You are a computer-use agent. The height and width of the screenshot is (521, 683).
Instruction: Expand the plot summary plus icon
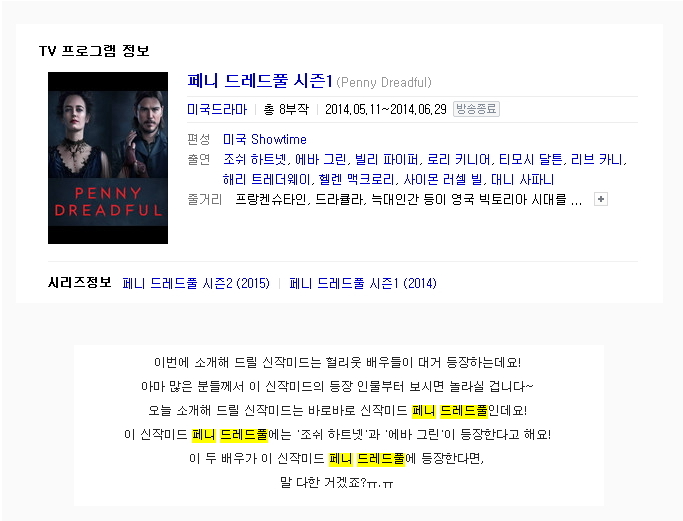coord(601,200)
